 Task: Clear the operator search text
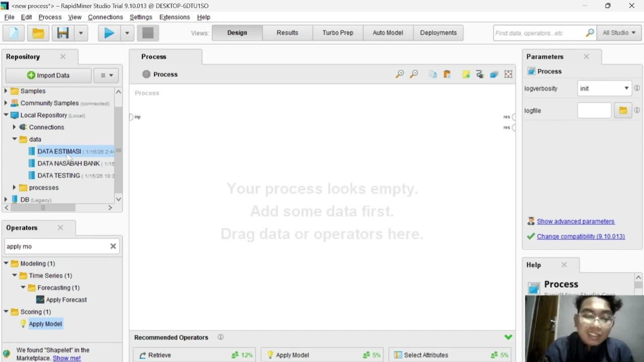[113, 246]
